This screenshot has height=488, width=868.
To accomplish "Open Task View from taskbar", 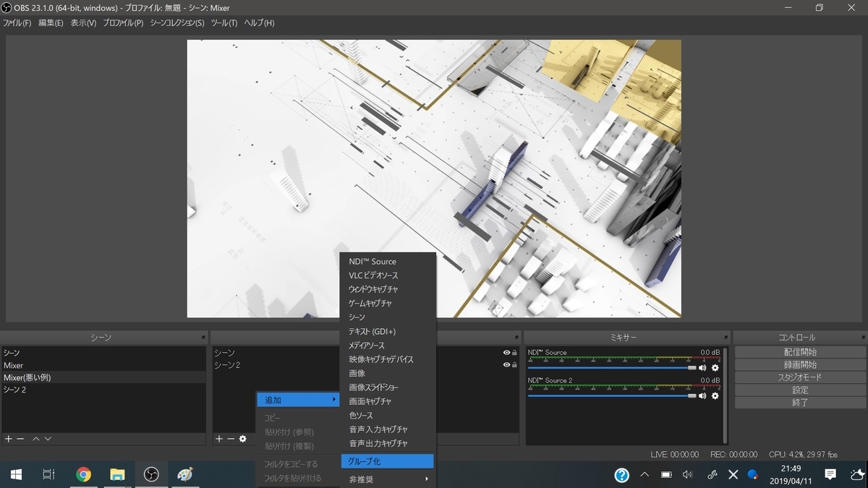I will [x=48, y=474].
